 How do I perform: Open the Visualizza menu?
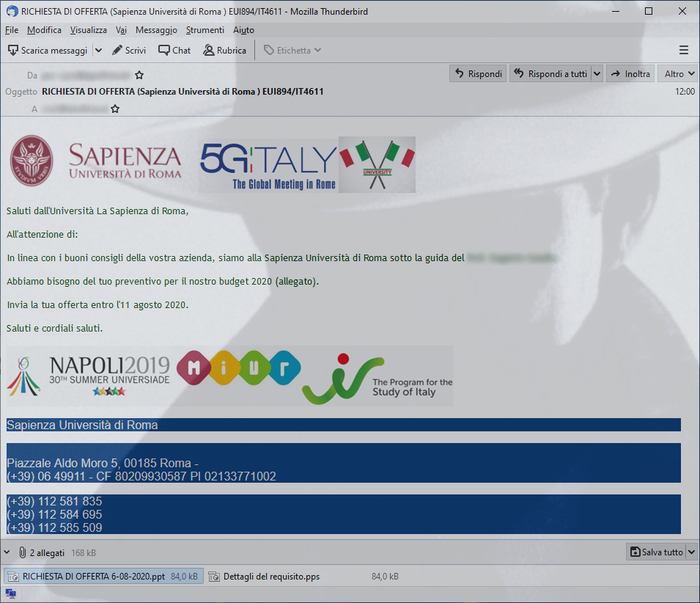tap(89, 30)
